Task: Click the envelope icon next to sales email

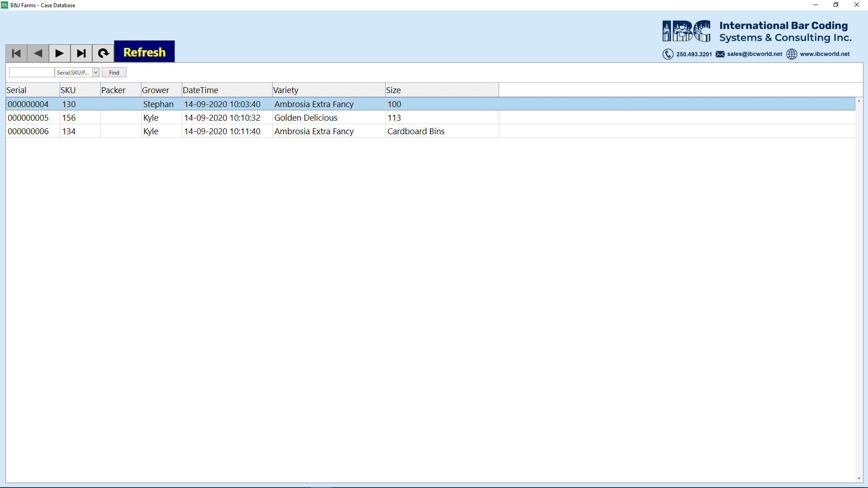Action: point(720,54)
